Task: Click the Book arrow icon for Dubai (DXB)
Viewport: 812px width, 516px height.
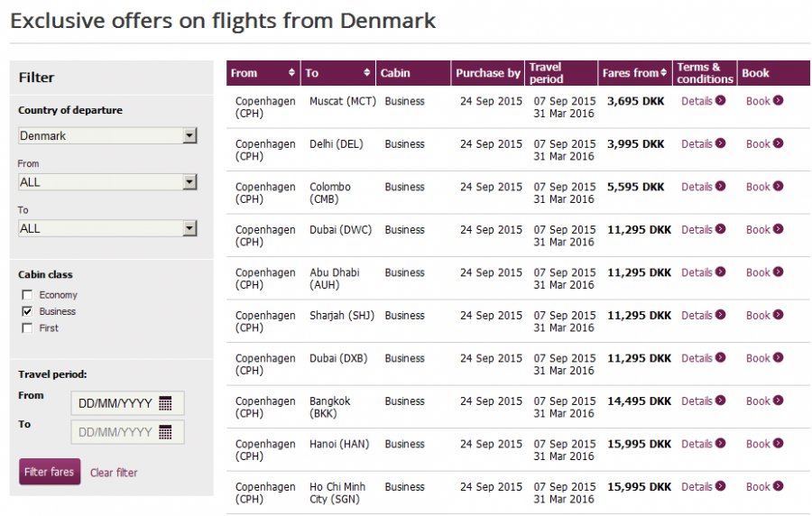Action: coord(779,357)
